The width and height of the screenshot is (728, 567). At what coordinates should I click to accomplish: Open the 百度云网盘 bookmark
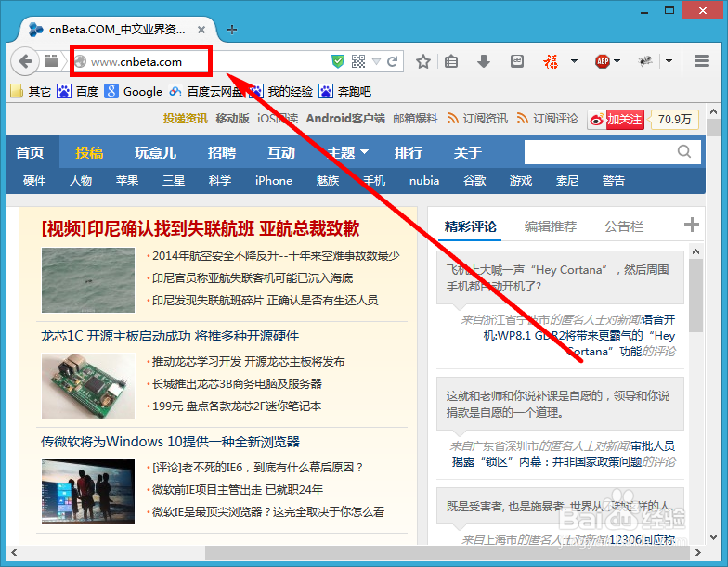[206, 91]
